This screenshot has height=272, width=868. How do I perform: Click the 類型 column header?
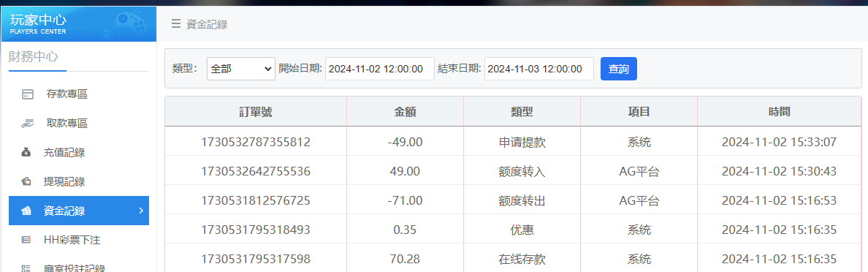click(x=522, y=111)
